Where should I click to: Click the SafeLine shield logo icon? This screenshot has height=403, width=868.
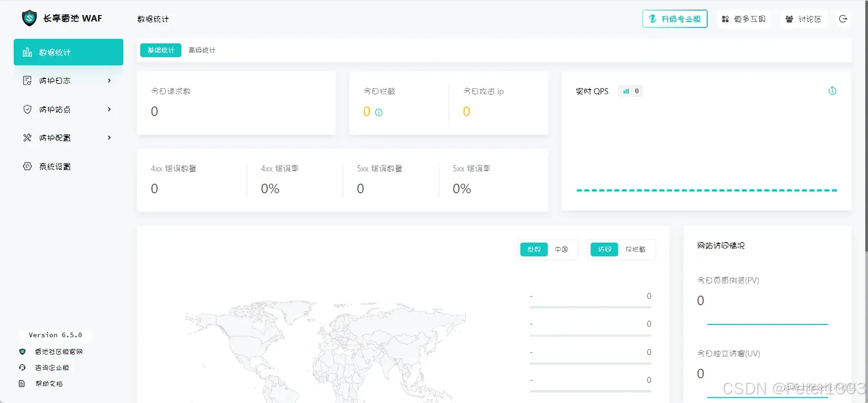coord(29,18)
